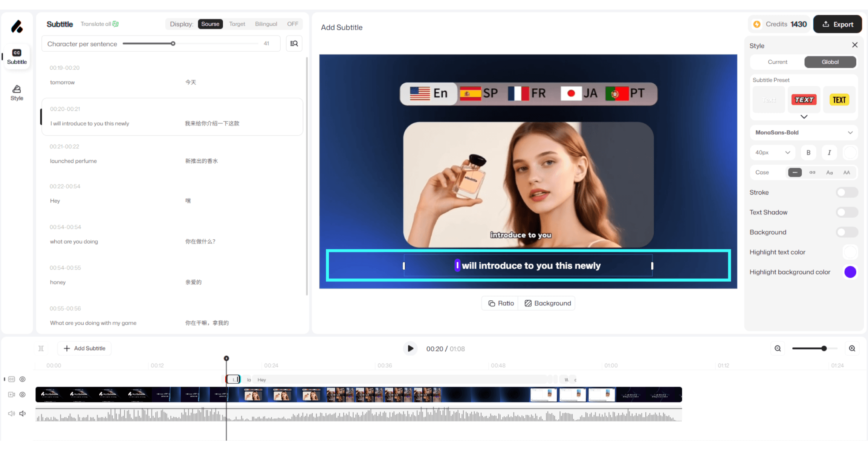Open the Style sidebar panel

17,93
